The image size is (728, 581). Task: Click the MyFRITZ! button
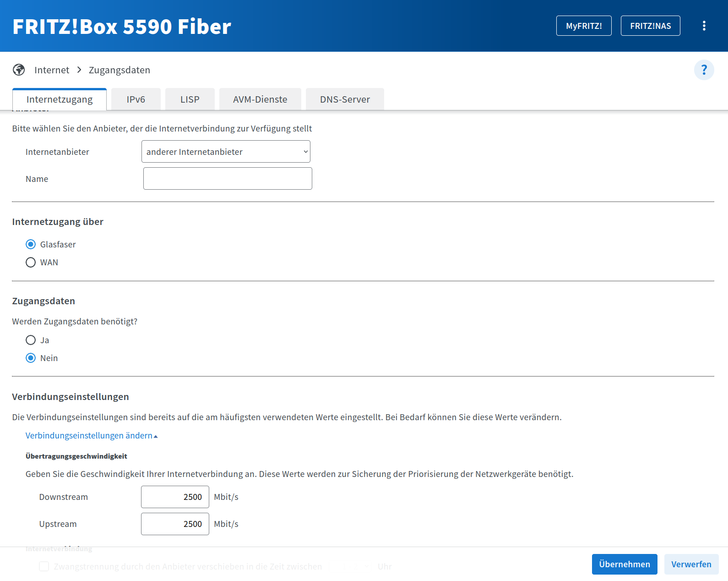pos(584,26)
